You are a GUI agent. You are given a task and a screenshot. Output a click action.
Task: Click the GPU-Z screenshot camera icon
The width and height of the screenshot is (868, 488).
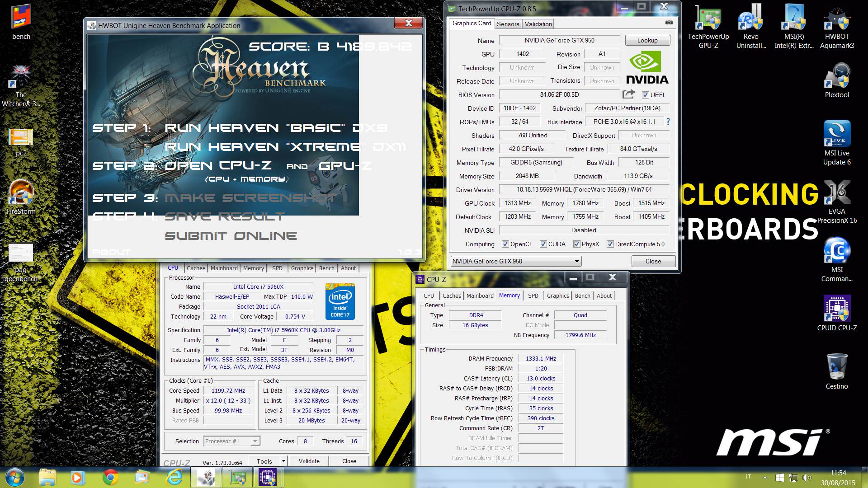click(669, 23)
